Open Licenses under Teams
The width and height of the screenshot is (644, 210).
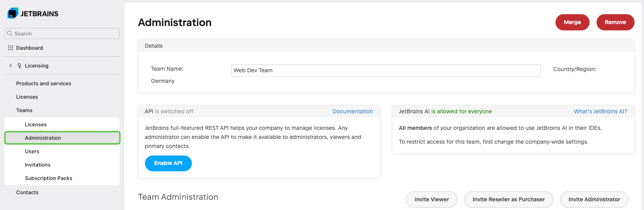click(36, 124)
